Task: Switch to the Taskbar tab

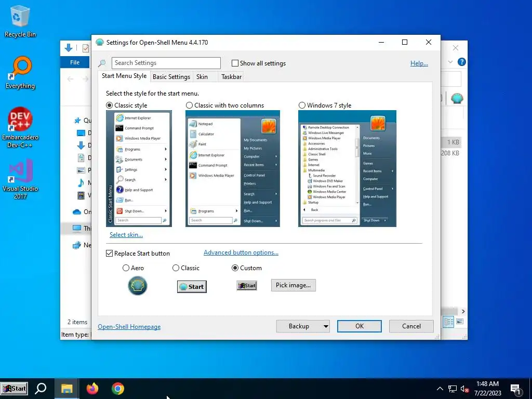Action: pos(231,77)
